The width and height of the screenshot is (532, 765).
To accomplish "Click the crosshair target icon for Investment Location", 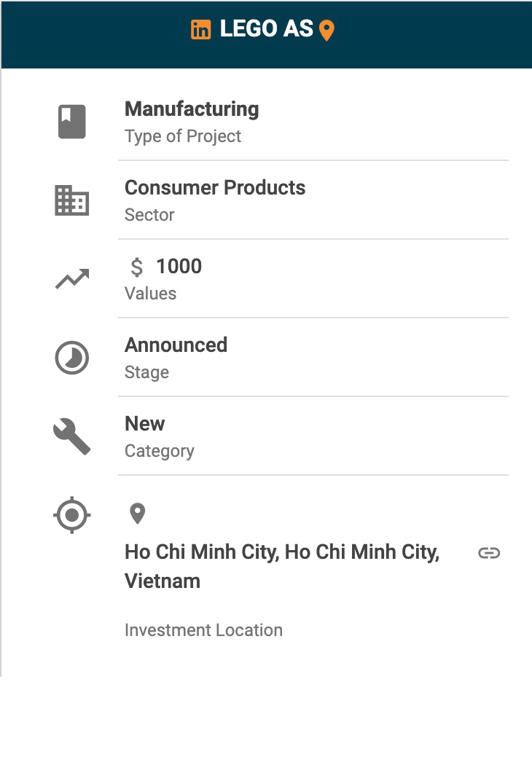I will pos(72,516).
